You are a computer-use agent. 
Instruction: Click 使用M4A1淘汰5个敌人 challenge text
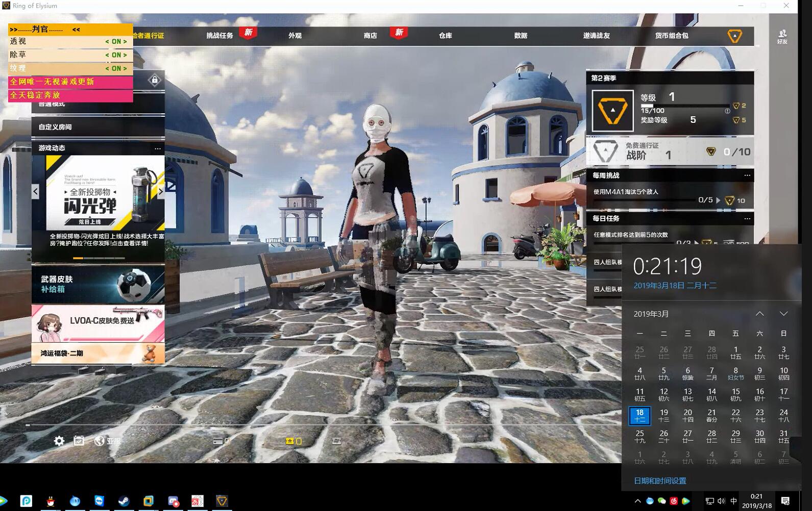coord(626,192)
